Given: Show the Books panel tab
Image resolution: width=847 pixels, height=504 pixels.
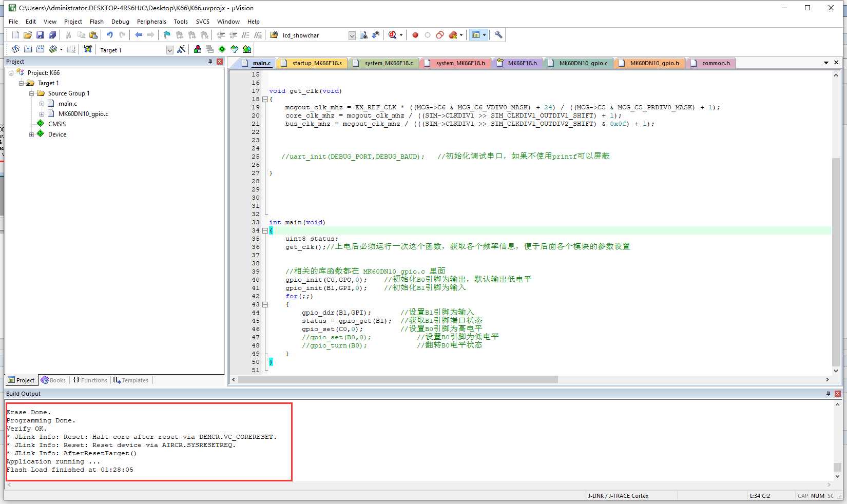Looking at the screenshot, I should (x=53, y=380).
